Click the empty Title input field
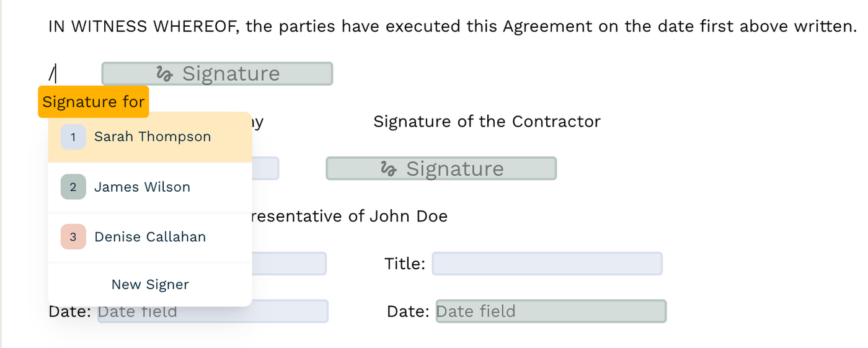Image resolution: width=868 pixels, height=348 pixels. [547, 264]
